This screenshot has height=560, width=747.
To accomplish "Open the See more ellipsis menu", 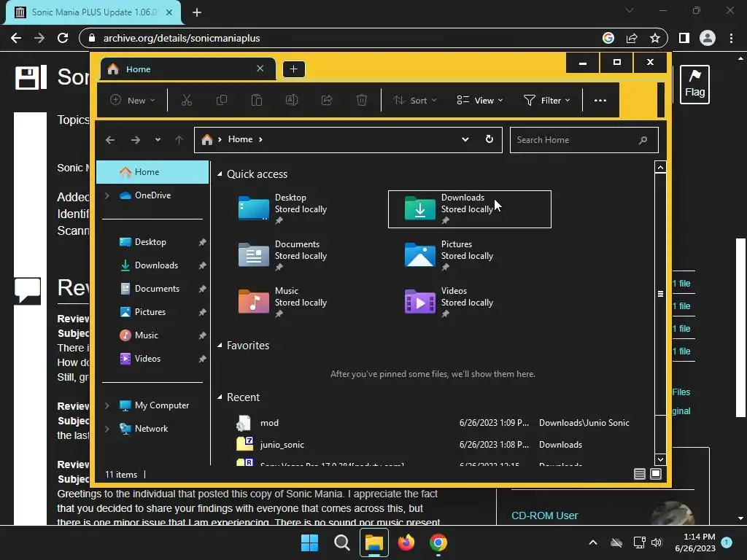I will tap(600, 101).
